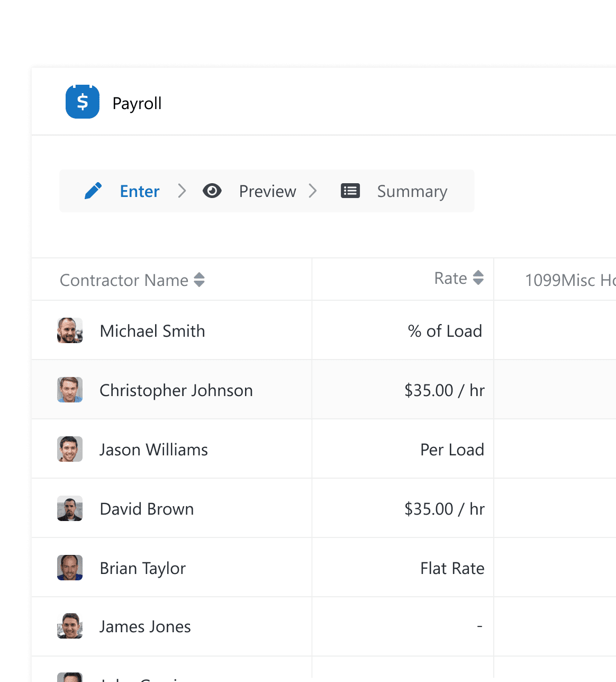The width and height of the screenshot is (616, 682).
Task: Click the 1099Misc column header
Action: (569, 280)
